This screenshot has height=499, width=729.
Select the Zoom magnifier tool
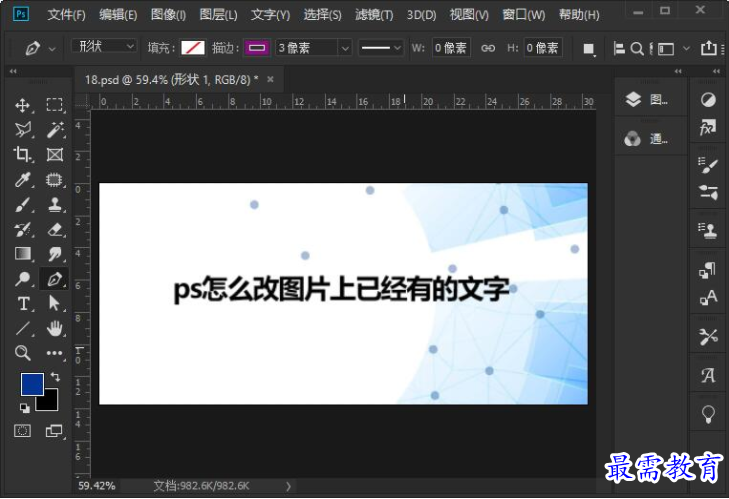[x=22, y=353]
